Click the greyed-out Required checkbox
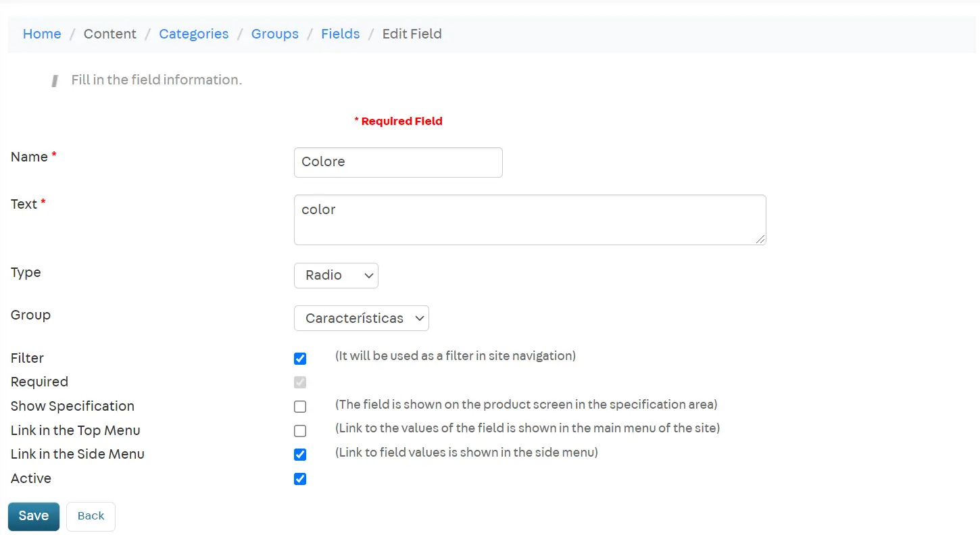 [x=300, y=382]
